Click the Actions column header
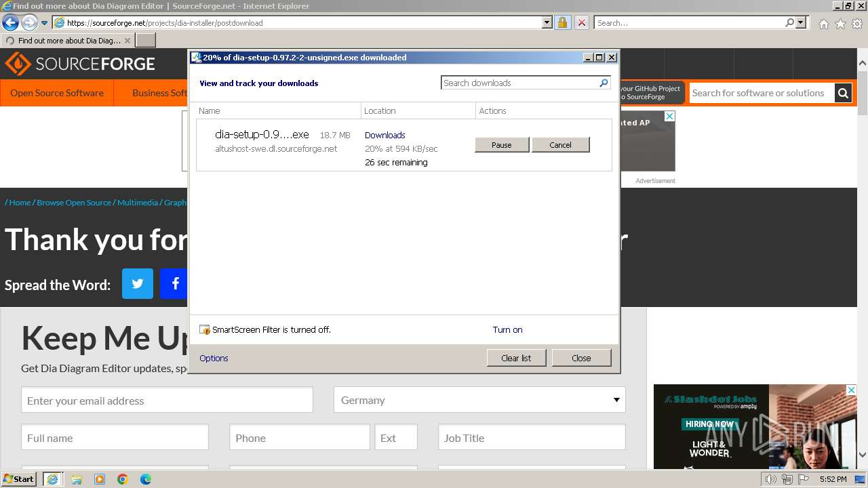 pos(492,110)
